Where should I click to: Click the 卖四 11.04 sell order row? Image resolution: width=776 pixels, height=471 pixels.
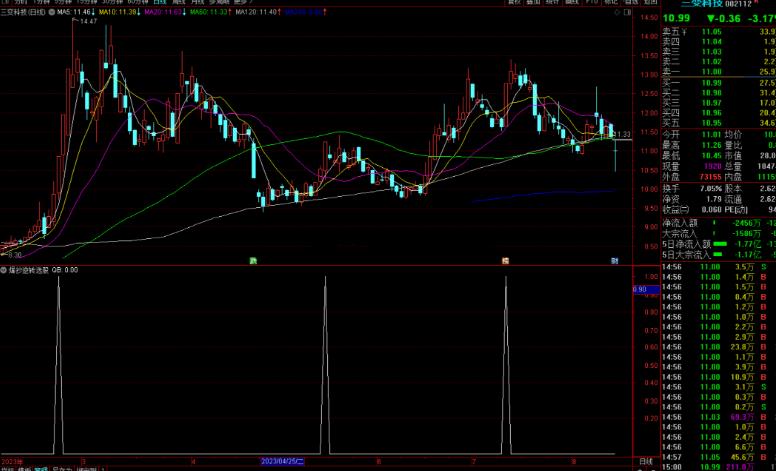[719, 42]
